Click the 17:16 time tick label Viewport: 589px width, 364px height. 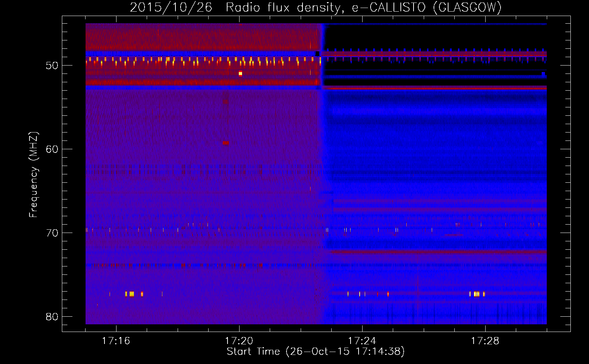coord(116,341)
